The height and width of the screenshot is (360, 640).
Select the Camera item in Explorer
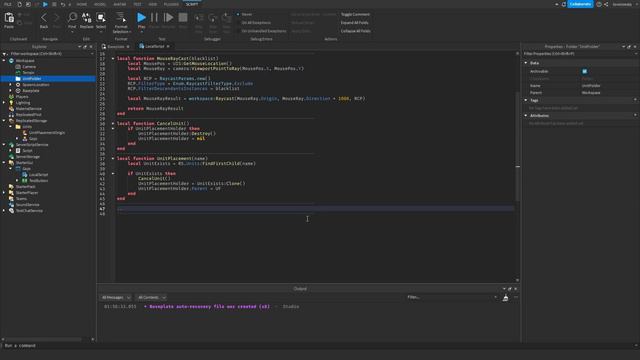[x=29, y=67]
